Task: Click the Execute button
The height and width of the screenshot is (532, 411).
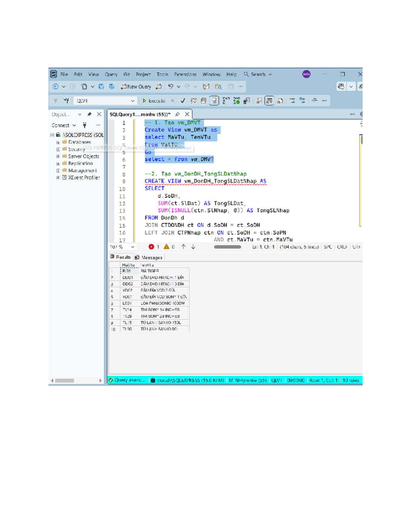Action: [154, 101]
